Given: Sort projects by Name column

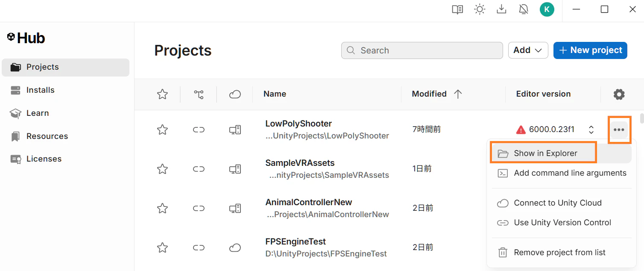Looking at the screenshot, I should point(275,94).
